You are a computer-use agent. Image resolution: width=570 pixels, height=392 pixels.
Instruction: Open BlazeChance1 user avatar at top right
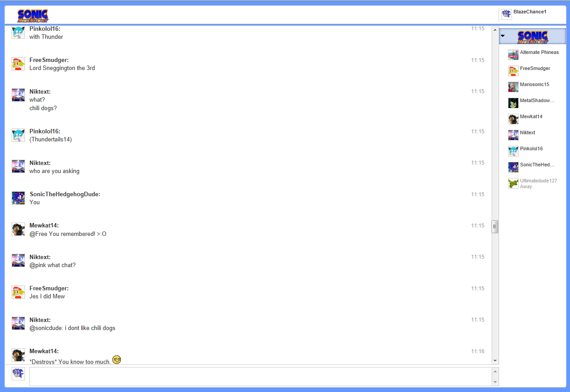pos(506,14)
